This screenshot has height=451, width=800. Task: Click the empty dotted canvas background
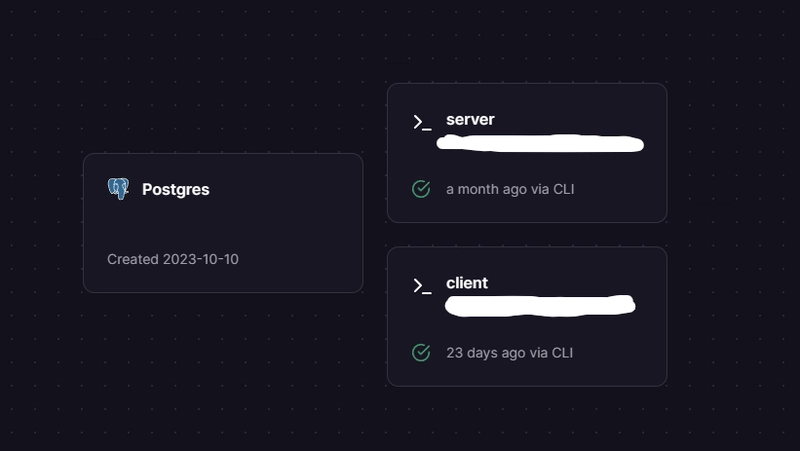pyautogui.click(x=204, y=77)
